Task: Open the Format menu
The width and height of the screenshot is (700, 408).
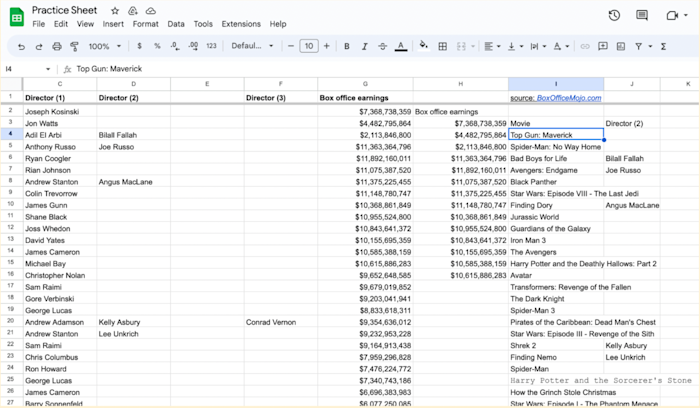Action: [146, 24]
